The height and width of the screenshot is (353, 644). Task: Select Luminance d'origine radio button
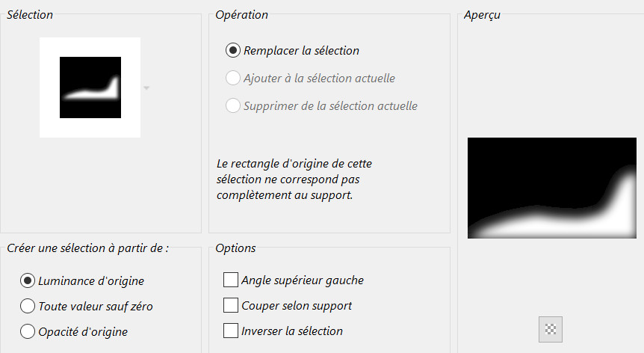(28, 280)
